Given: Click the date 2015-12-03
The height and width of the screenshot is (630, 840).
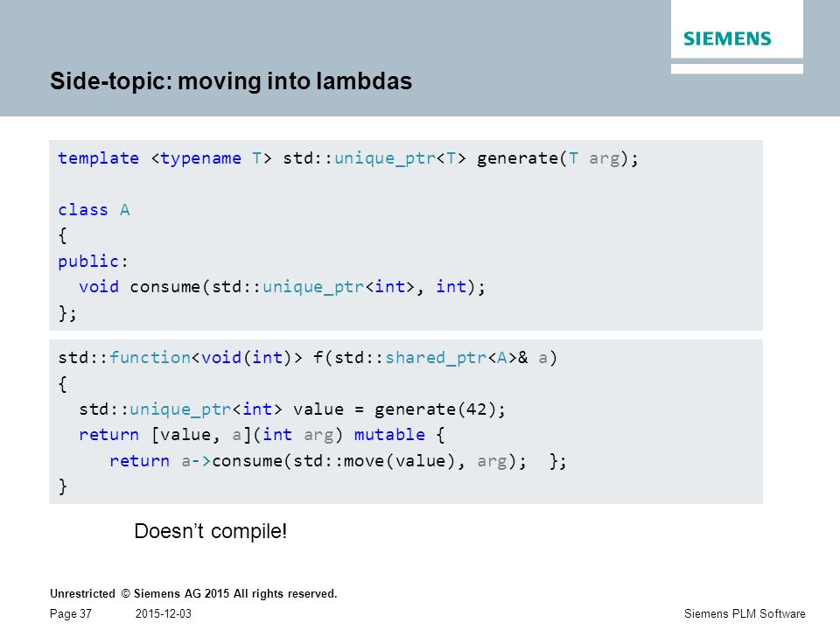Looking at the screenshot, I should pos(164,614).
